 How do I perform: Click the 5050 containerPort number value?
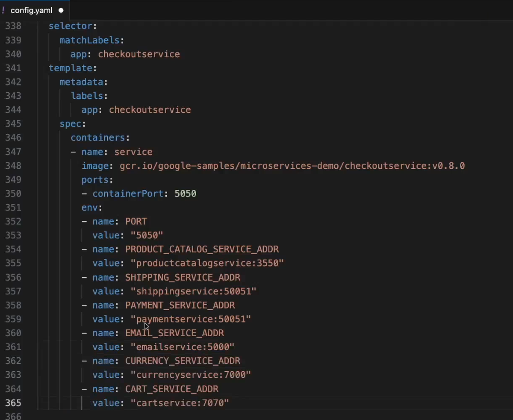(x=186, y=194)
